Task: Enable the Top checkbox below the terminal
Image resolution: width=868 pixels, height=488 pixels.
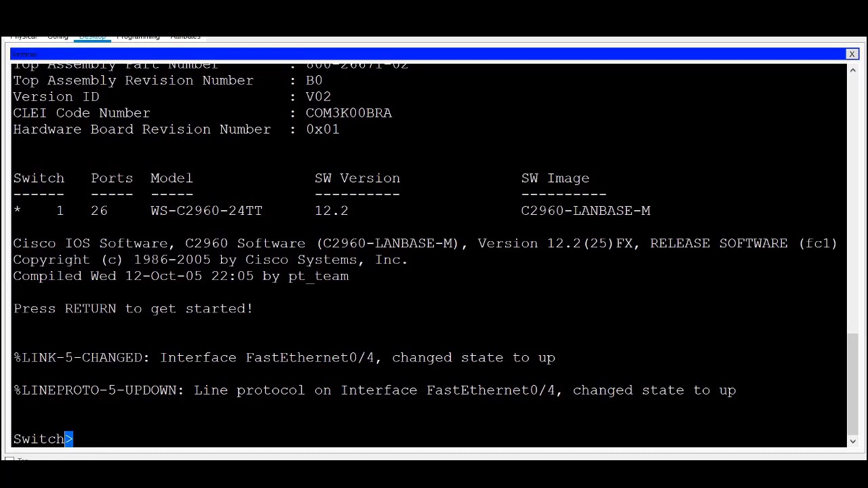Action: click(11, 460)
